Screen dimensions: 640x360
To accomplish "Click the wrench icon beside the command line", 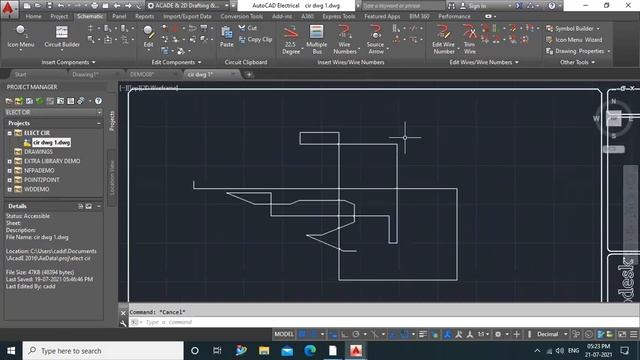I will [x=123, y=323].
